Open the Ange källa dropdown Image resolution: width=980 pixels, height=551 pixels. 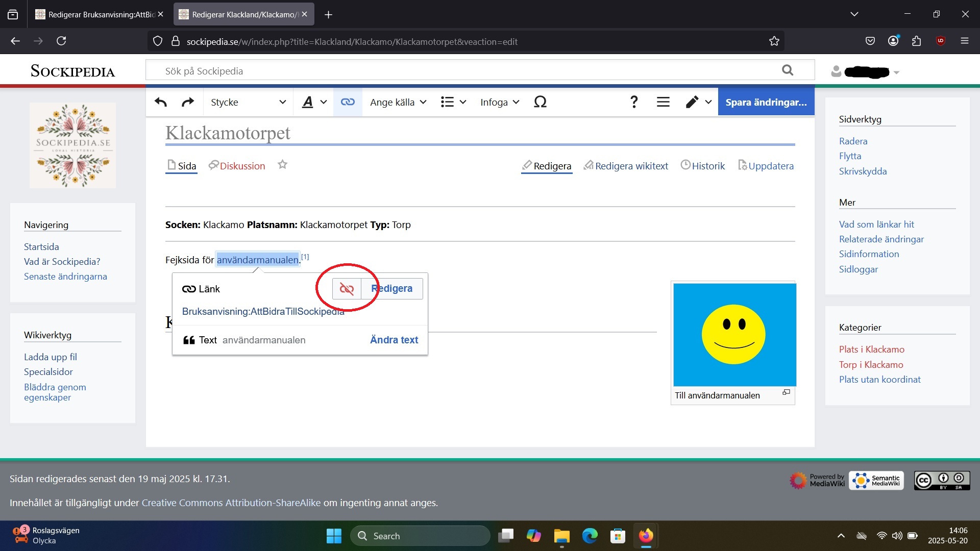398,102
